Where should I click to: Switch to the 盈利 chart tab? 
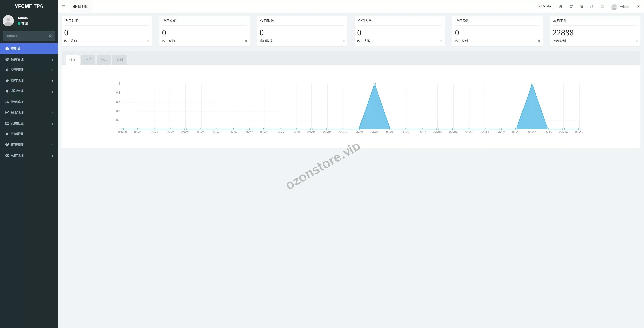[x=119, y=60]
